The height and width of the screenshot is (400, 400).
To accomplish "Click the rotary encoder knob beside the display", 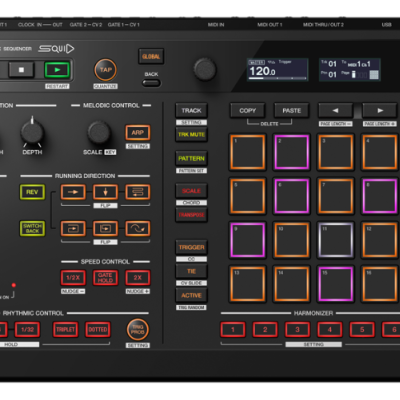I will (205, 69).
